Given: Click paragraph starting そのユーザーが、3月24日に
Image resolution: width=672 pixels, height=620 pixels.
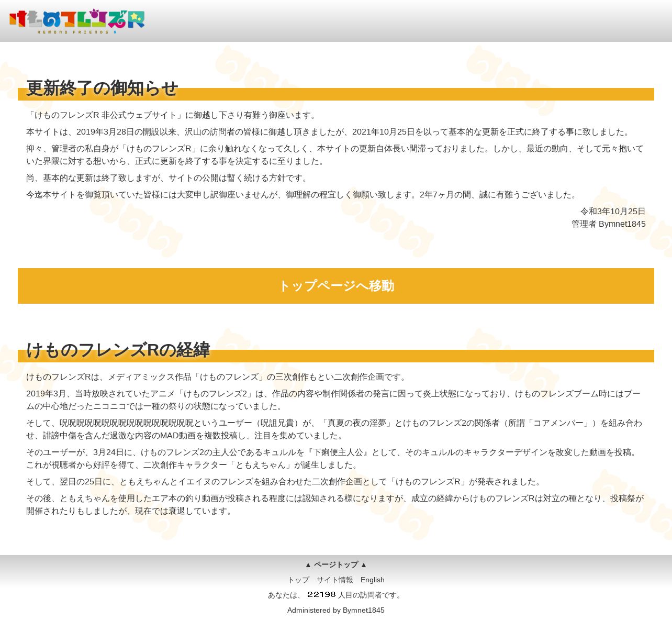Looking at the screenshot, I should [333, 459].
